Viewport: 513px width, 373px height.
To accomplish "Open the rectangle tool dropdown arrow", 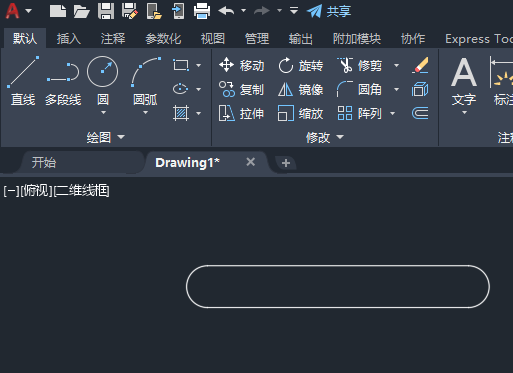I will 199,65.
